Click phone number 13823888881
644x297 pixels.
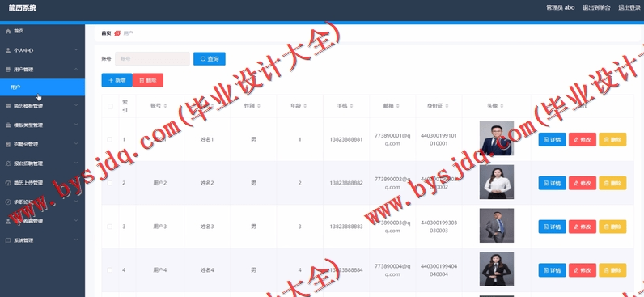pyautogui.click(x=346, y=140)
